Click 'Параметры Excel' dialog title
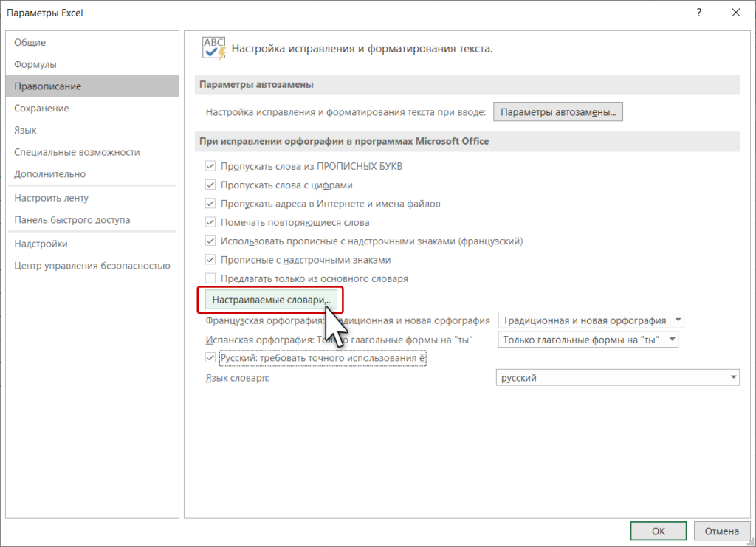The image size is (756, 547). (x=45, y=13)
